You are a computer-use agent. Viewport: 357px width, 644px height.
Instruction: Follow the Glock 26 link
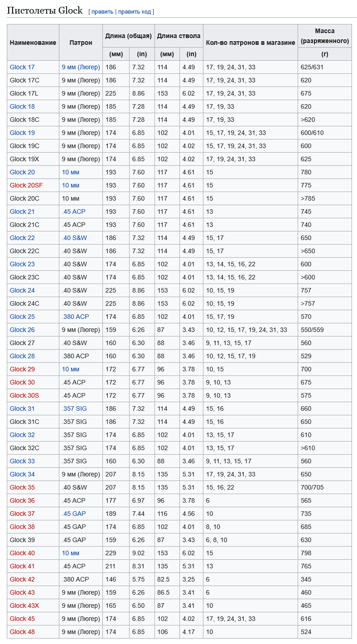click(22, 330)
